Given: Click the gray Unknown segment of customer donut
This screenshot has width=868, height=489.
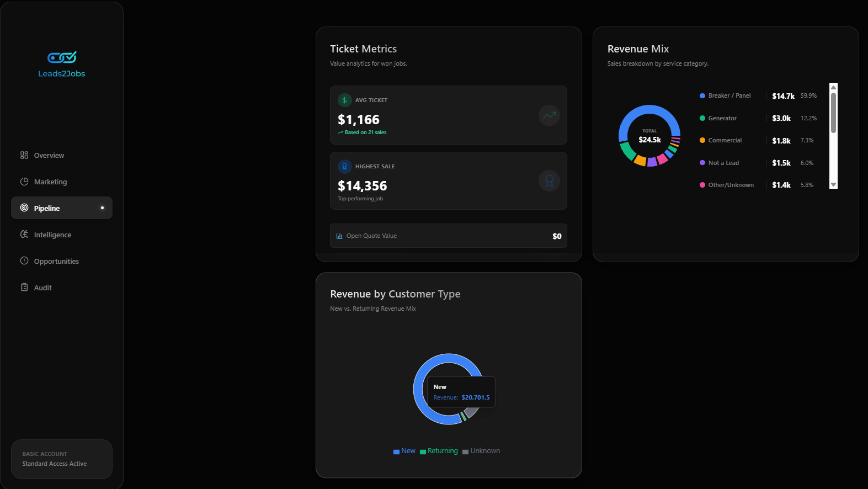Looking at the screenshot, I should point(472,412).
